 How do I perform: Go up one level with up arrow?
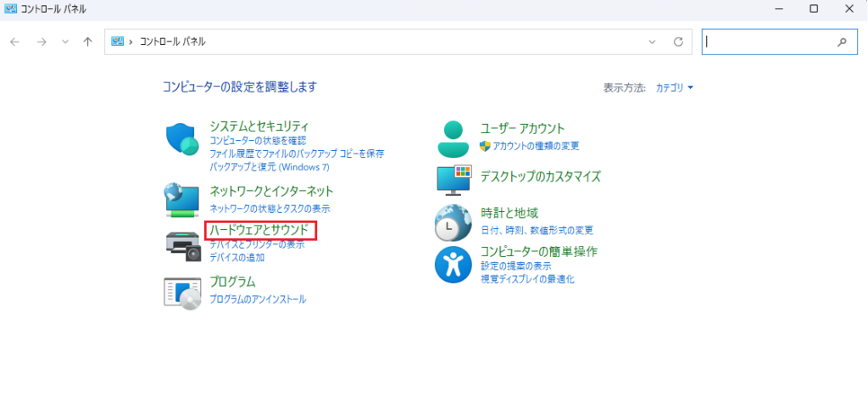(x=87, y=42)
